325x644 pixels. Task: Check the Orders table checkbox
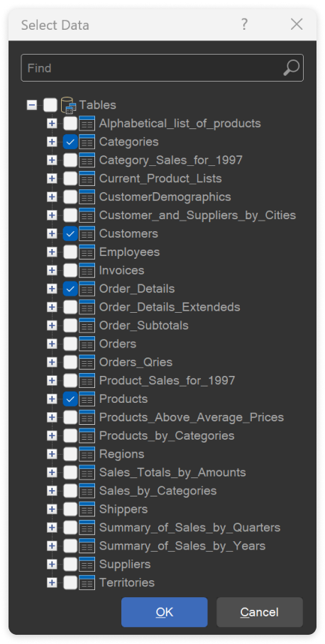click(70, 344)
